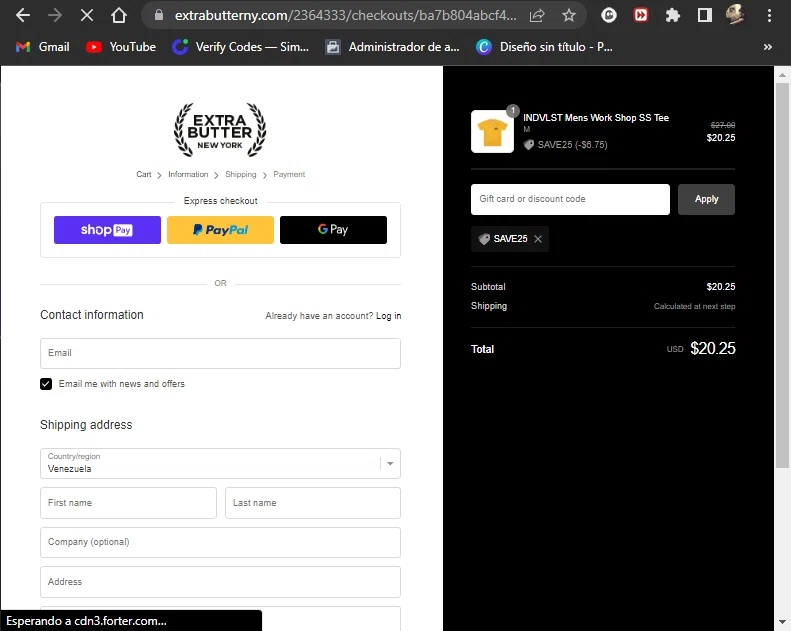Open Diseño sin título bookmark

[x=544, y=47]
